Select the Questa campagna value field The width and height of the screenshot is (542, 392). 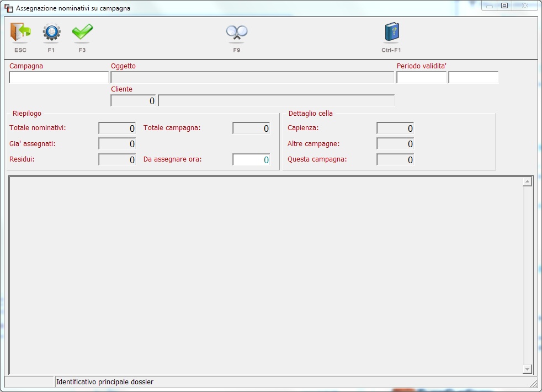point(395,159)
